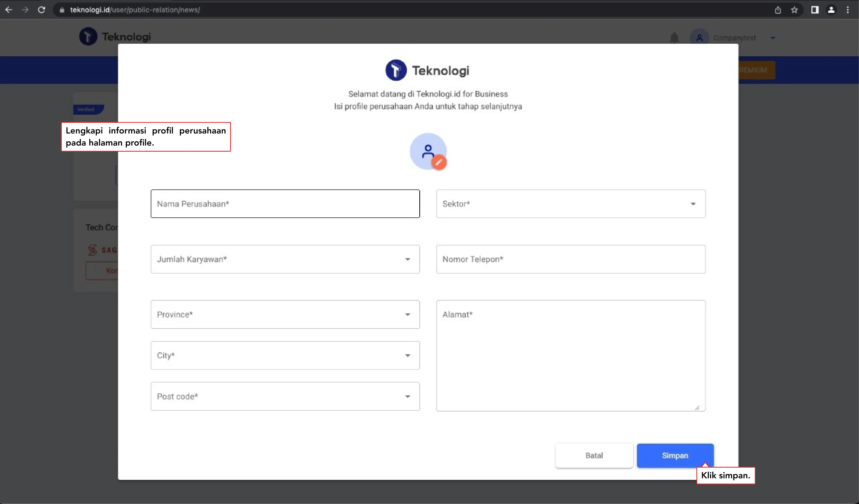Click the address bar URL

[135, 10]
